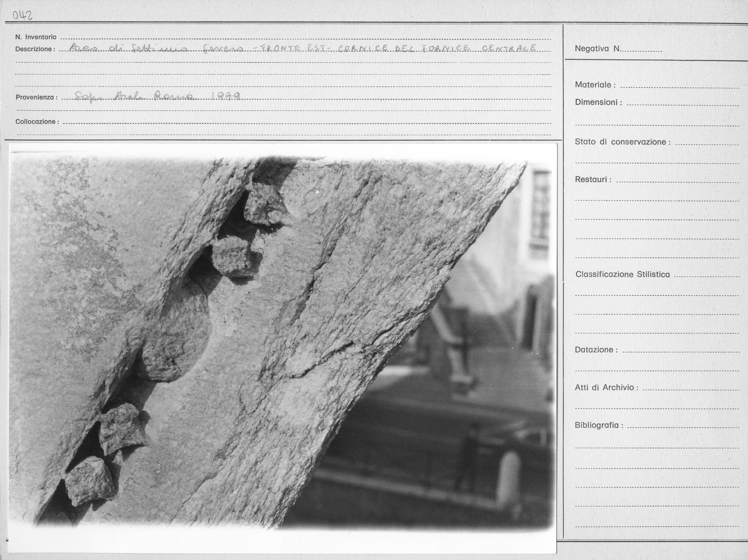Select the "N. Inventario" label
748x560 pixels.
click(36, 37)
